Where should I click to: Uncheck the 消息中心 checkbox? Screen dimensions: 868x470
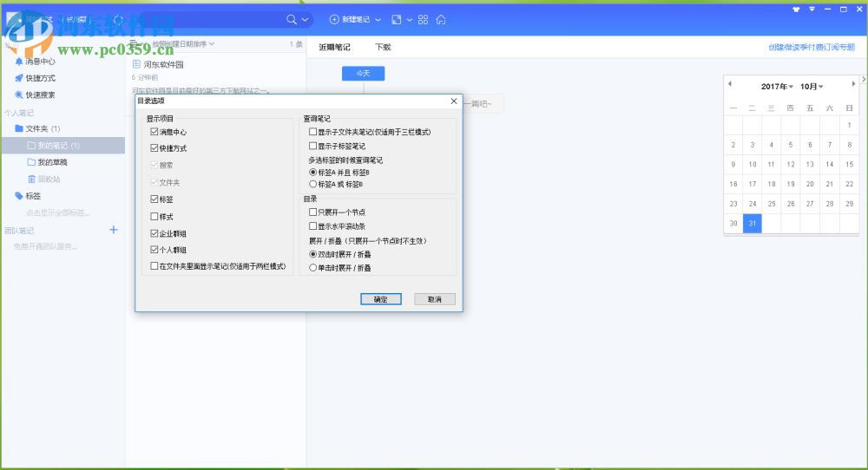[155, 132]
